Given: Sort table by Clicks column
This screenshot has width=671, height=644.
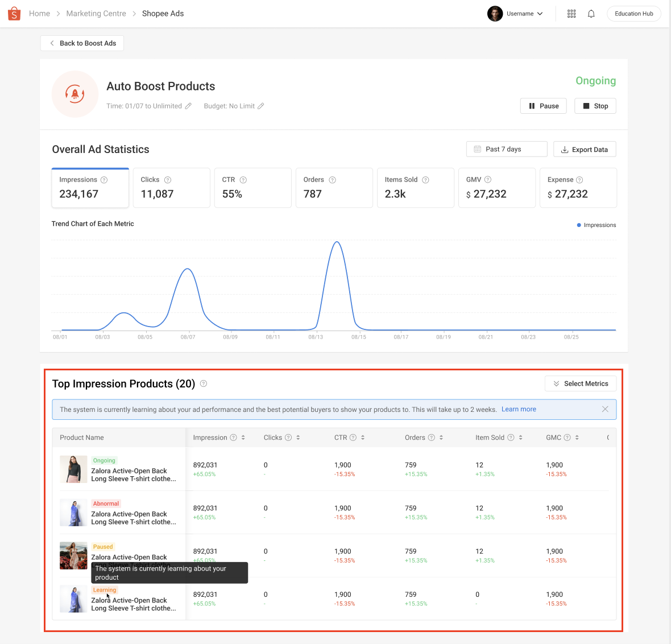Looking at the screenshot, I should pos(298,437).
